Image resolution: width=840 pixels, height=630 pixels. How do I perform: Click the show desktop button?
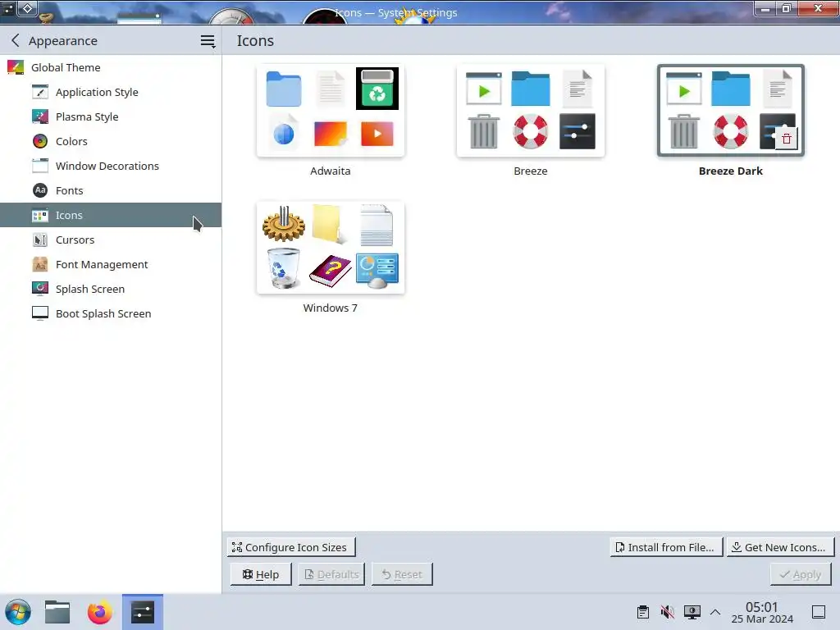coord(819,612)
